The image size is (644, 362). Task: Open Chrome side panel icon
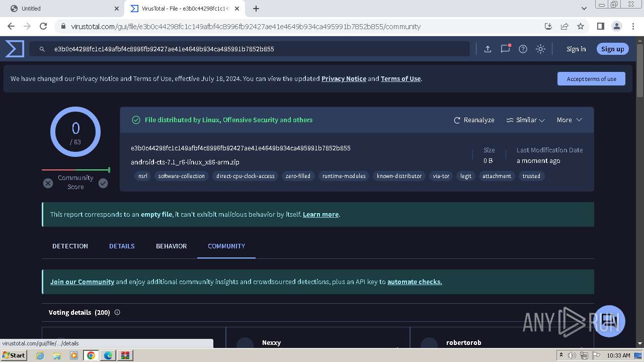click(600, 26)
